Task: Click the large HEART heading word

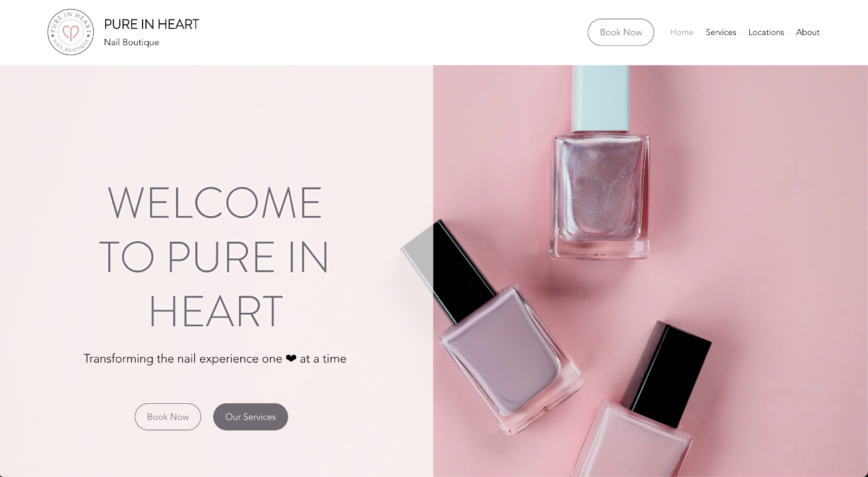Action: coord(215,311)
